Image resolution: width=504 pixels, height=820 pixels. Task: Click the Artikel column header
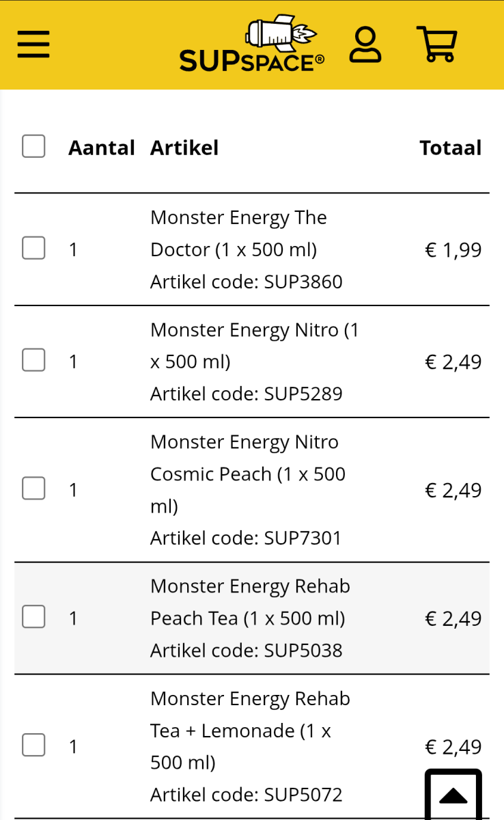184,148
